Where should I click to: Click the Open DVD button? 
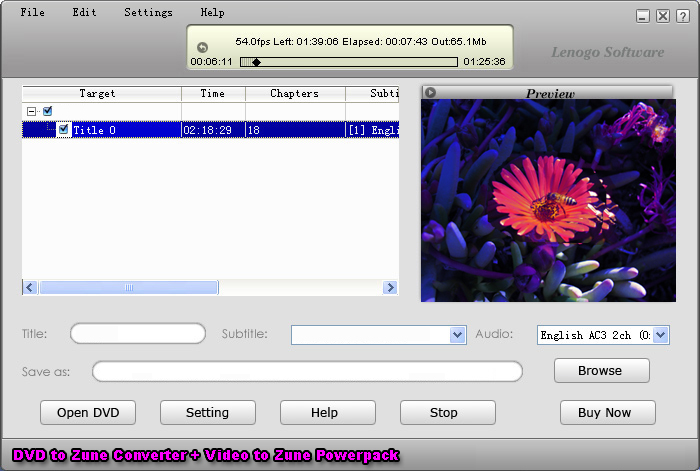88,413
